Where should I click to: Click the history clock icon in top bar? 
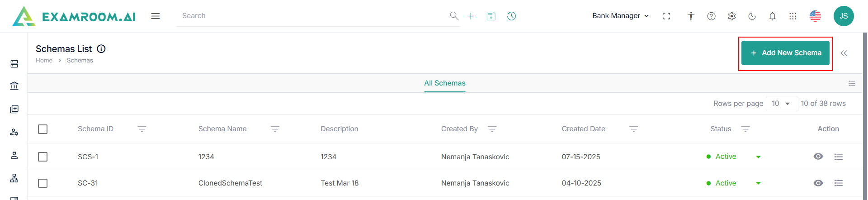(511, 16)
